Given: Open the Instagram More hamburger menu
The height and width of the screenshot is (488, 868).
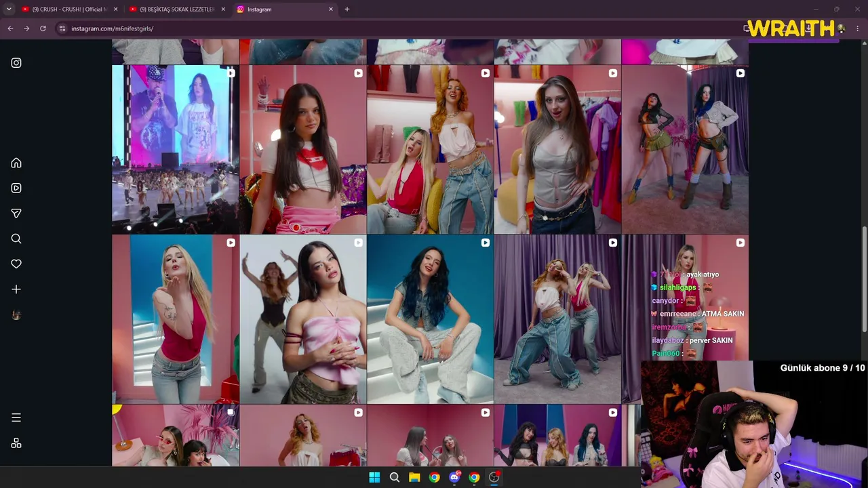Looking at the screenshot, I should (16, 418).
